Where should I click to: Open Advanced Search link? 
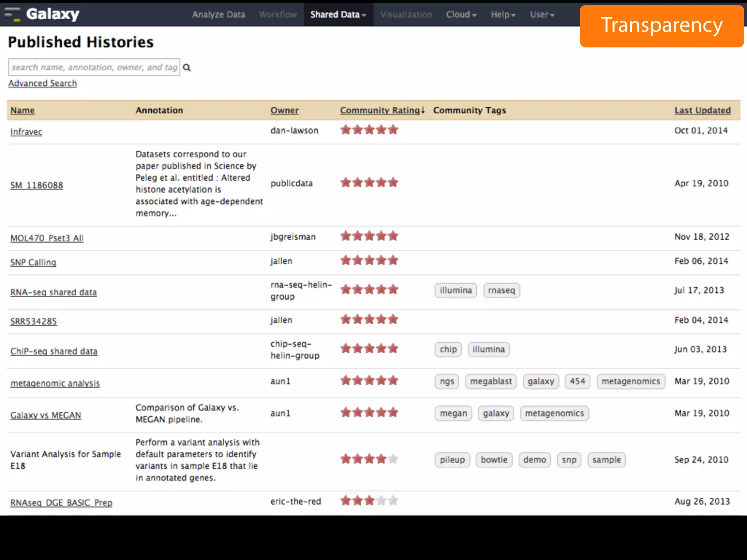click(x=43, y=83)
